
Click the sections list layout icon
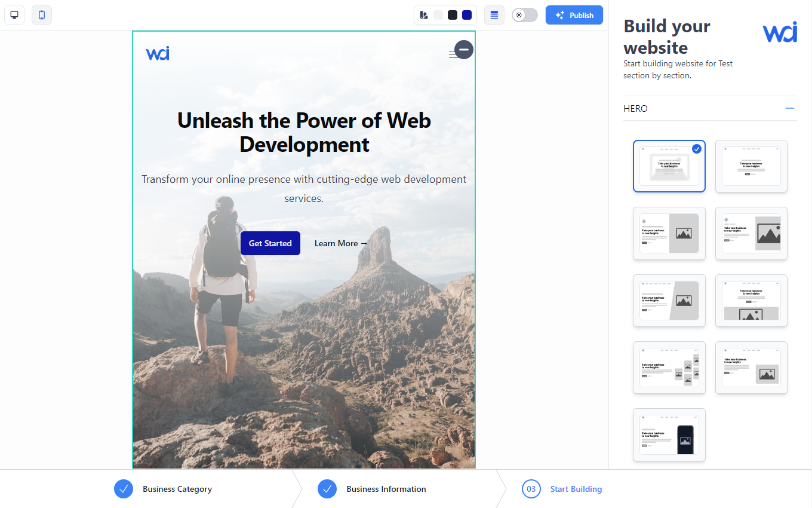(x=494, y=15)
